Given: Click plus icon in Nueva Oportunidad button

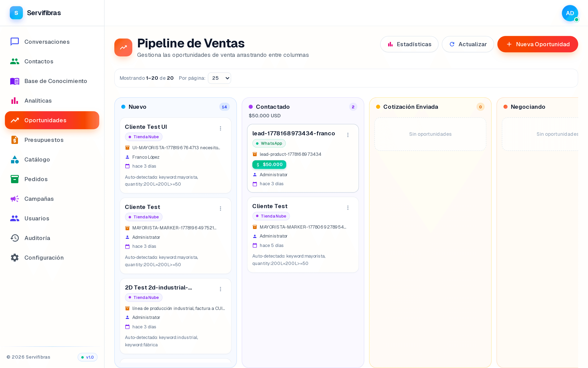Looking at the screenshot, I should (x=509, y=44).
